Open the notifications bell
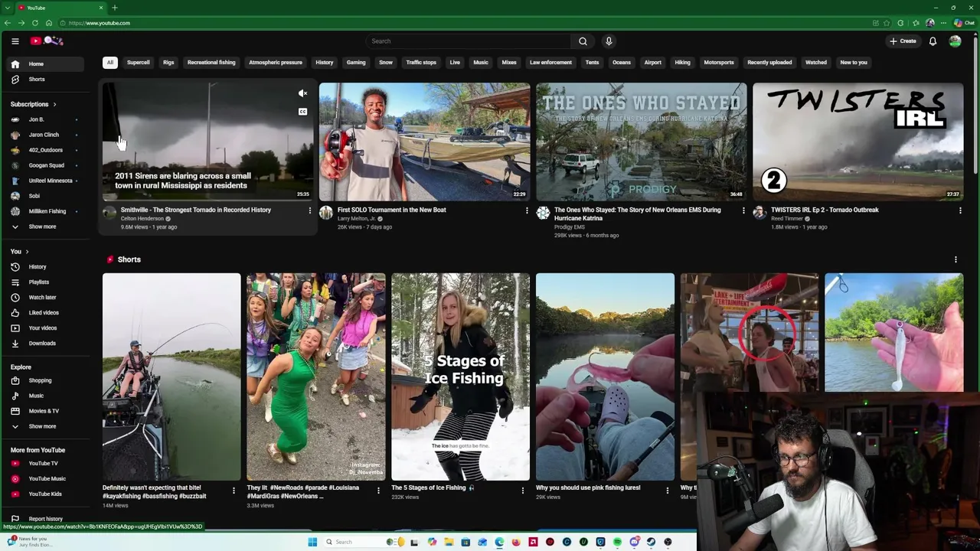This screenshot has height=551, width=980. (x=933, y=41)
